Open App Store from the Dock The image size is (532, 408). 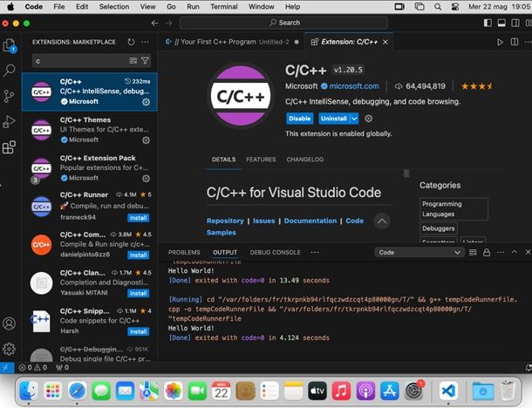[x=390, y=391]
